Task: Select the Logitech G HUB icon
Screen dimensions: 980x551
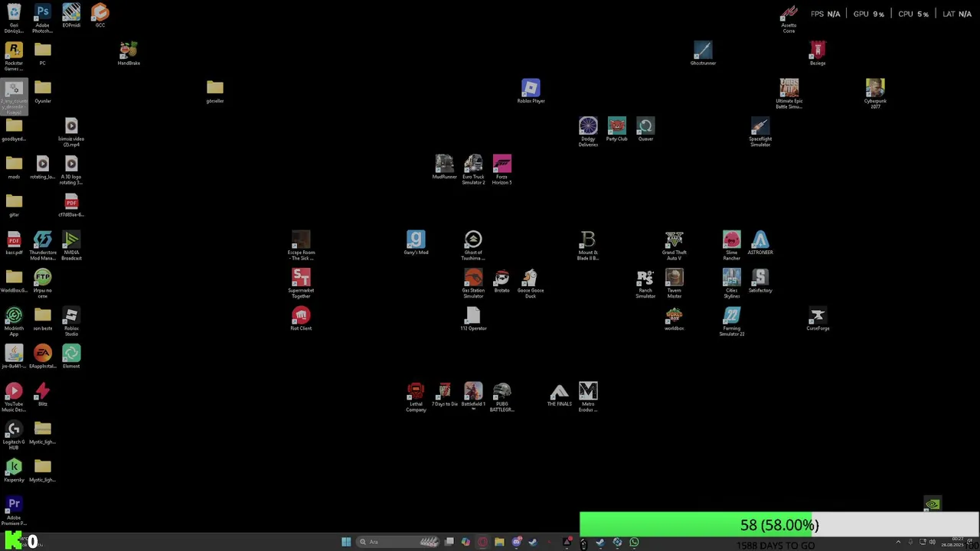Action: [14, 435]
